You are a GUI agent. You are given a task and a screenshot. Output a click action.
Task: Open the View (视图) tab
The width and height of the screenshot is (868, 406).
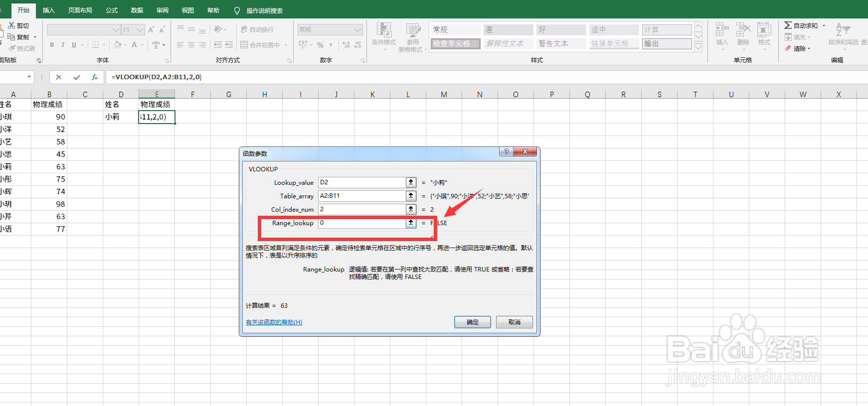pos(188,10)
